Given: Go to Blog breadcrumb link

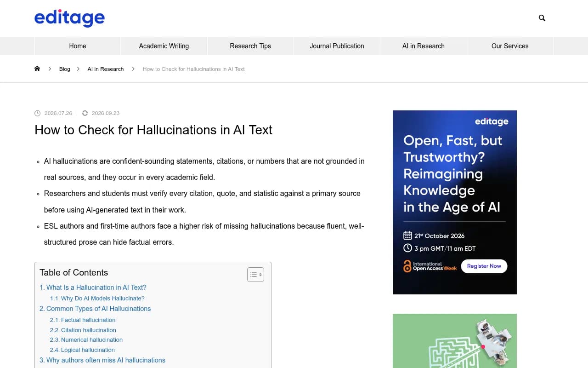Looking at the screenshot, I should 65,69.
